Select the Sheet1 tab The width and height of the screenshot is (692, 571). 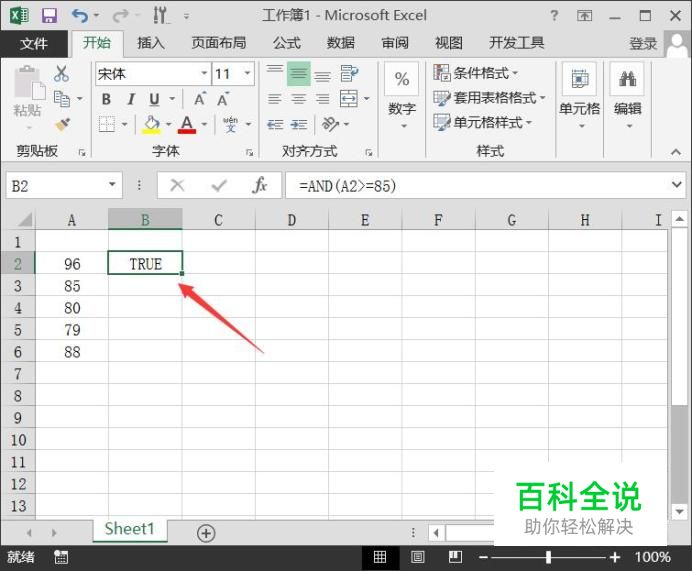click(130, 529)
